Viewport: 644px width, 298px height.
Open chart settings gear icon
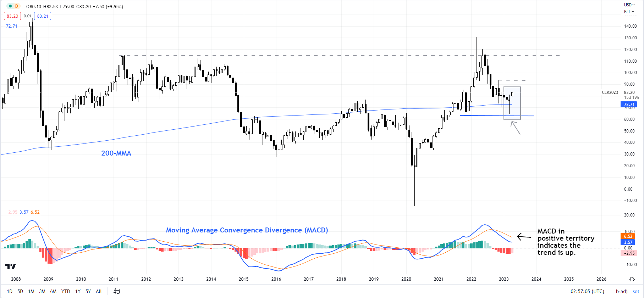point(632,279)
